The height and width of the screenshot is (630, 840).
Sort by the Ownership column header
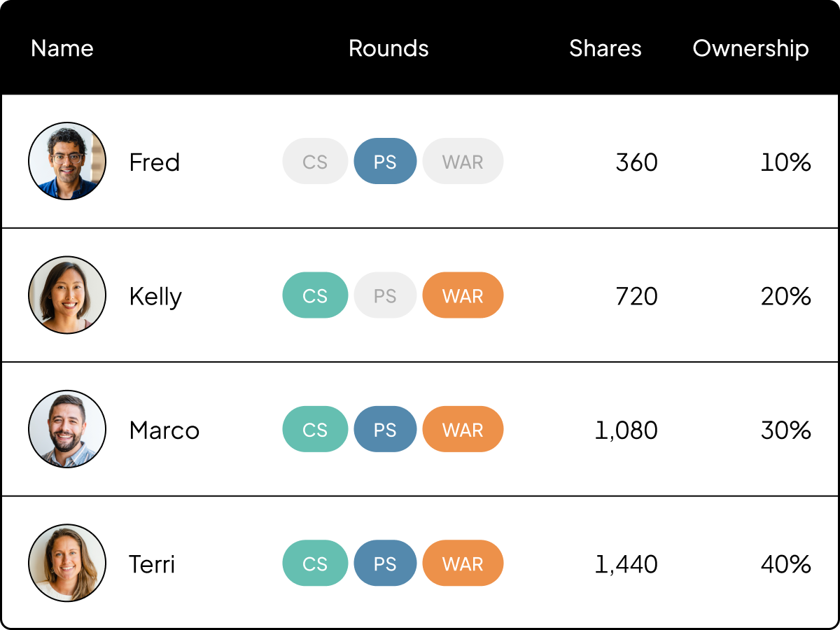click(750, 49)
